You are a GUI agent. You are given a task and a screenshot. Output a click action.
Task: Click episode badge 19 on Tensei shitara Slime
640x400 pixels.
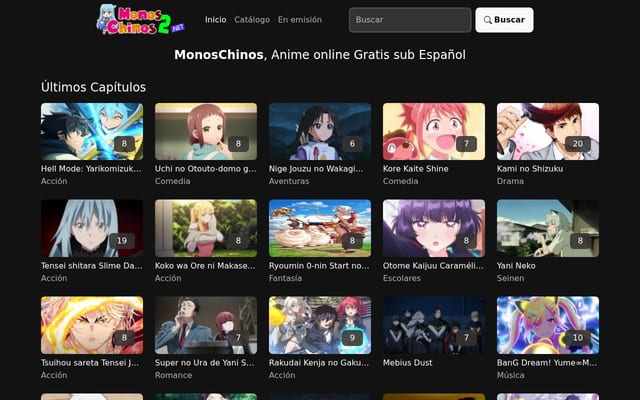(x=122, y=241)
